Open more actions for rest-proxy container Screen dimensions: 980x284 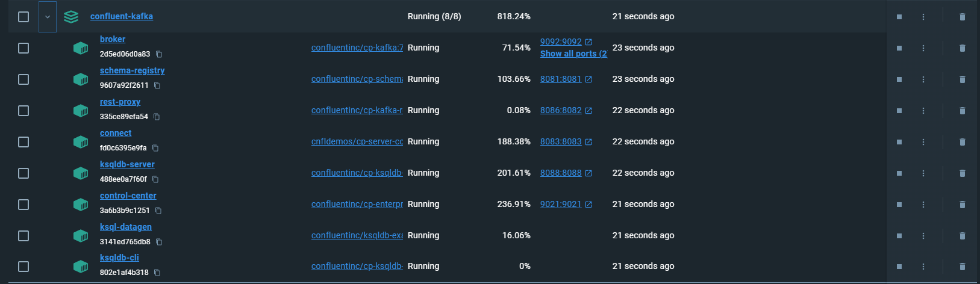point(923,111)
